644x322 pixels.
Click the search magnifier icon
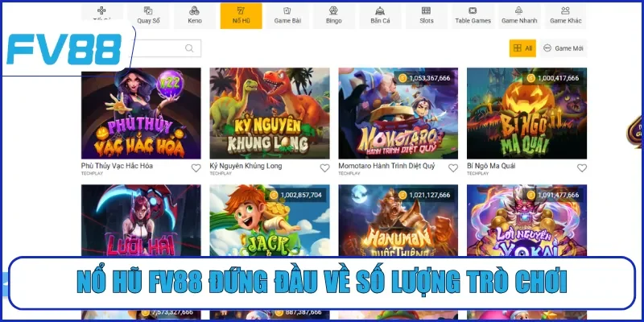pyautogui.click(x=189, y=48)
